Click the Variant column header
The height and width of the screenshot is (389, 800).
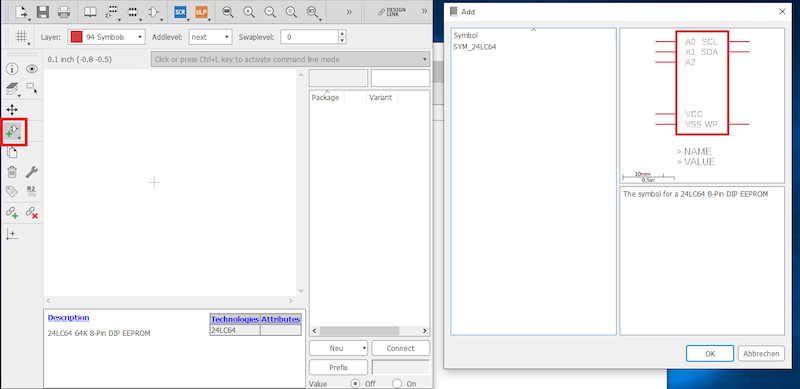point(381,97)
